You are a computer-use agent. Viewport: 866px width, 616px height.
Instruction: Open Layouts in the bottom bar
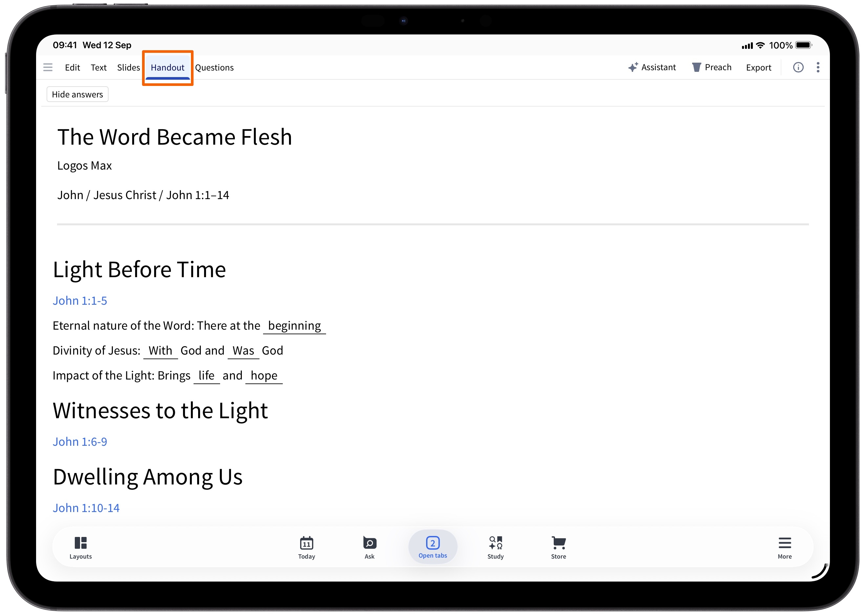click(80, 547)
